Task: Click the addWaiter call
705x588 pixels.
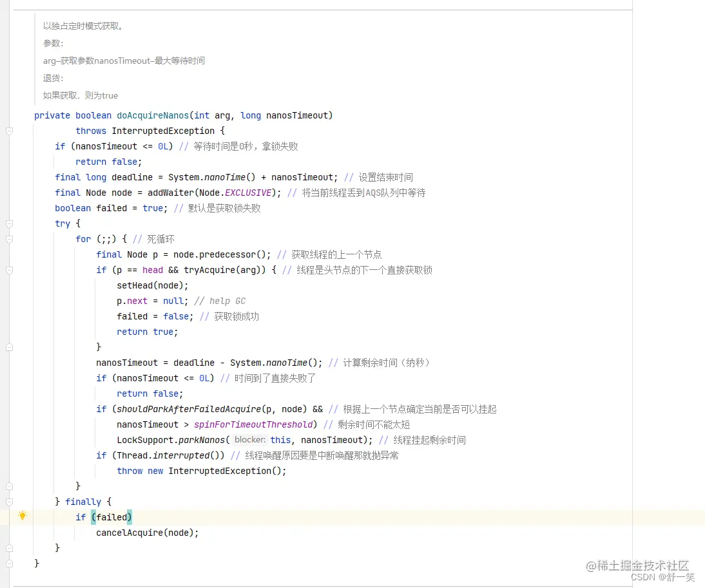Action: (171, 193)
